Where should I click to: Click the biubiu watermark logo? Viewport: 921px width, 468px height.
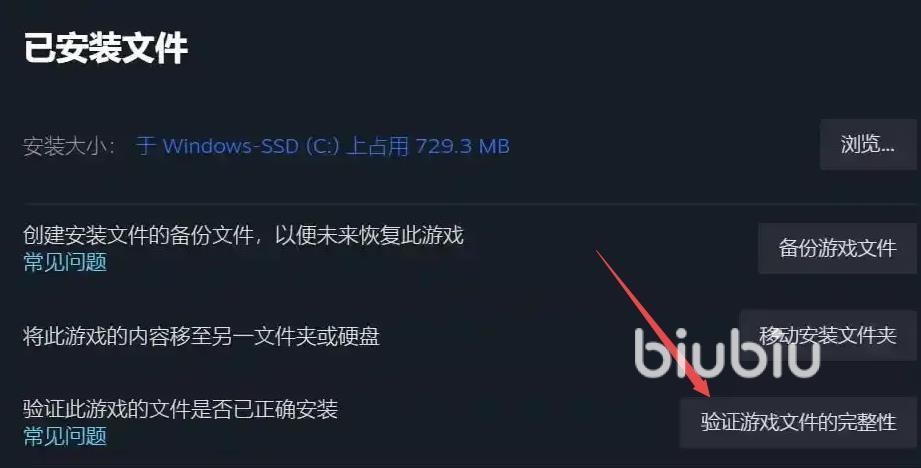pyautogui.click(x=727, y=352)
